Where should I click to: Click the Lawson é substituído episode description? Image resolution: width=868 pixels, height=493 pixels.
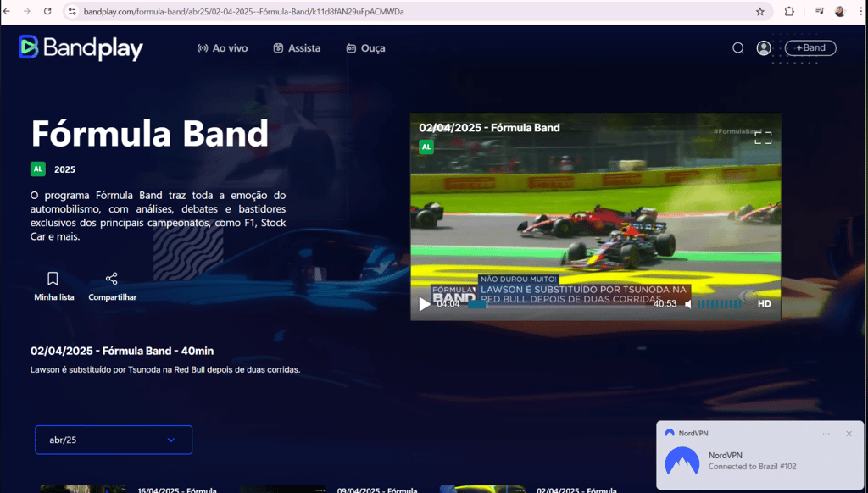point(165,369)
